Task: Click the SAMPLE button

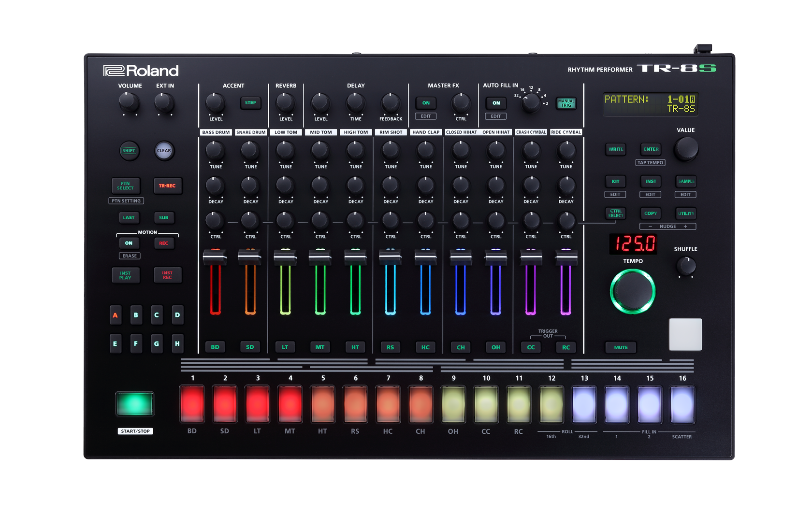Action: [x=686, y=182]
